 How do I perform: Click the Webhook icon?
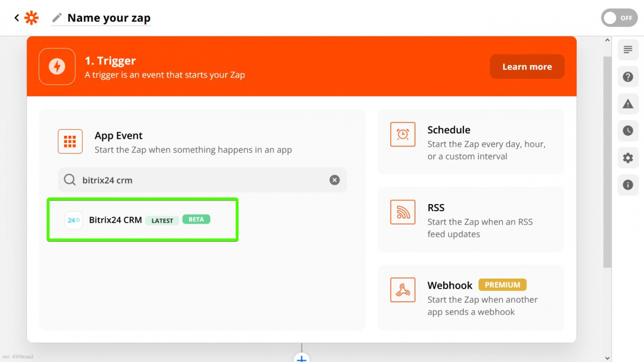(403, 290)
